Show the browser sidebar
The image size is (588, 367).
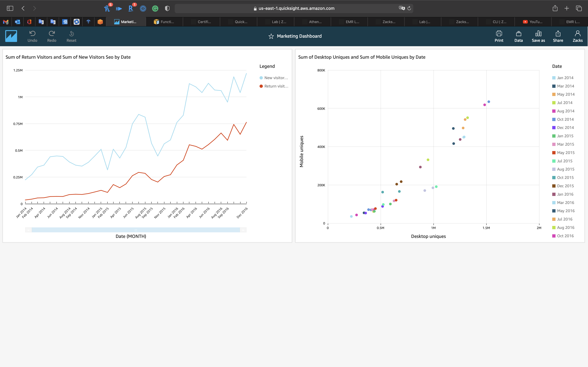click(10, 9)
